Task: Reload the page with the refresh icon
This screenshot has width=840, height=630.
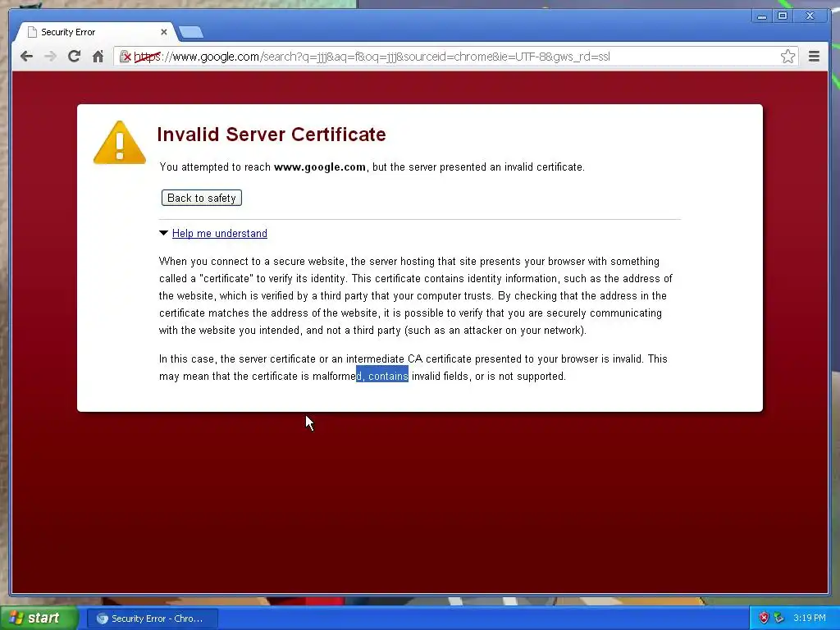Action: (x=74, y=57)
